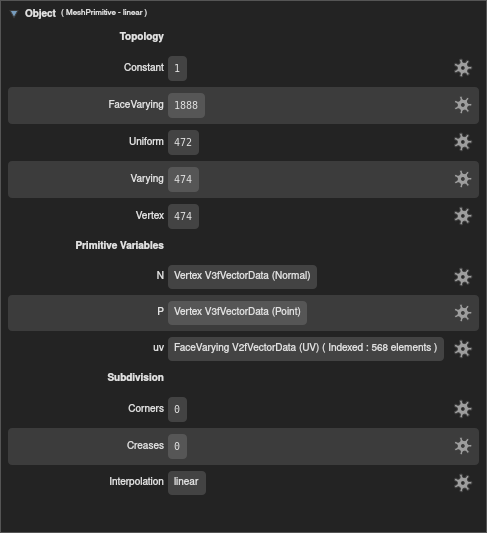
Task: Open gear menu for Vertex row
Action: coord(463,216)
